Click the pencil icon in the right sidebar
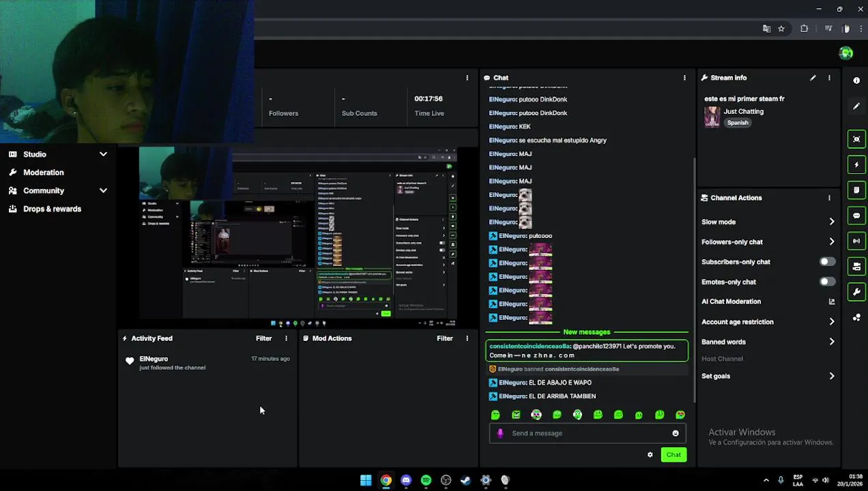 coord(856,106)
